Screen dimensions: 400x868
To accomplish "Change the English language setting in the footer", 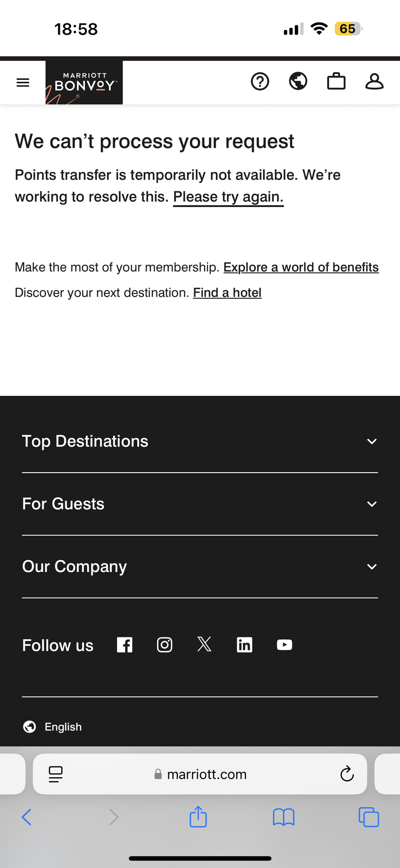I will click(x=52, y=727).
